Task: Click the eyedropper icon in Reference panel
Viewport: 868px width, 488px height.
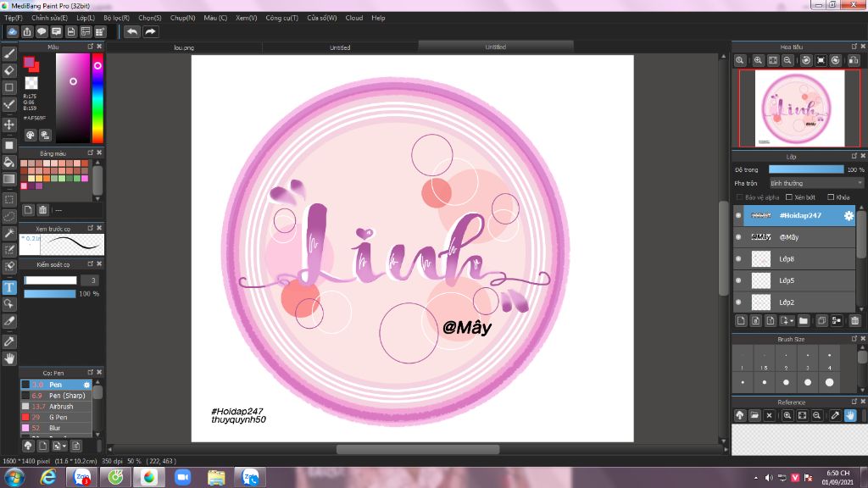Action: pos(835,415)
